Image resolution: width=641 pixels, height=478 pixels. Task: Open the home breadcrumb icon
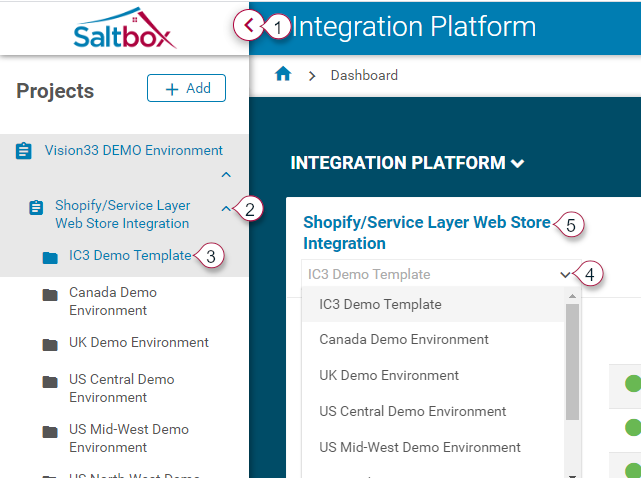pos(283,74)
